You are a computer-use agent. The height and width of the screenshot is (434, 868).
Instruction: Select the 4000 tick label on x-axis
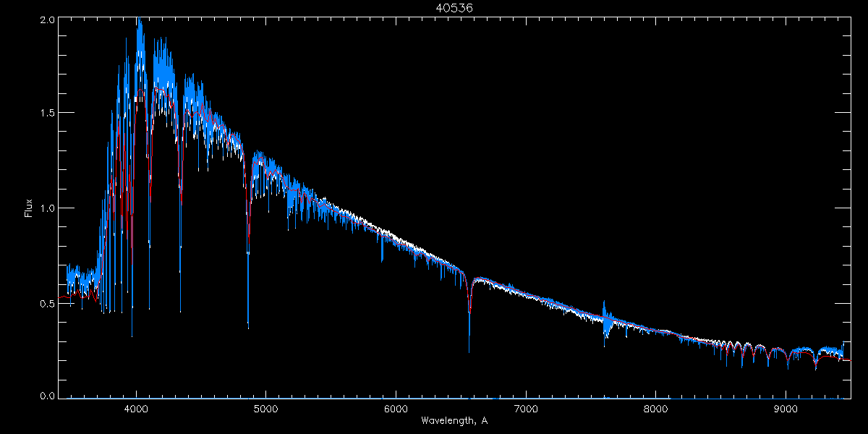136,408
